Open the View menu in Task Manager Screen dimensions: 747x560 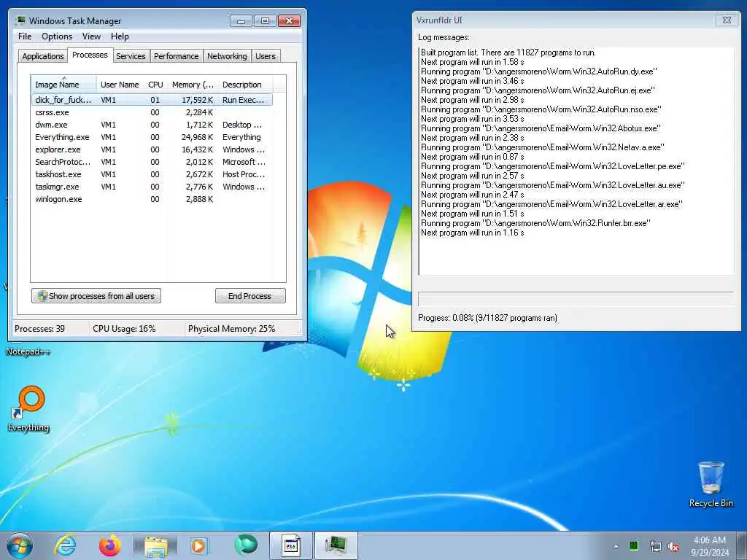point(91,36)
